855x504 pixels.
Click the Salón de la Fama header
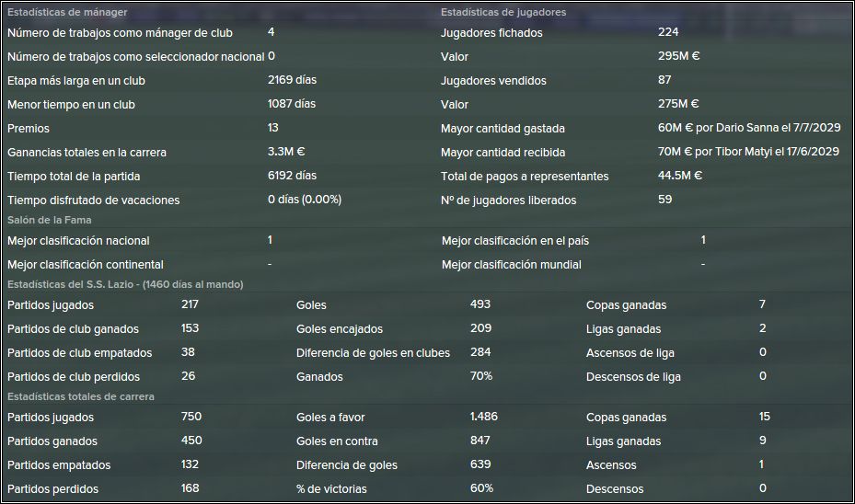[49, 220]
